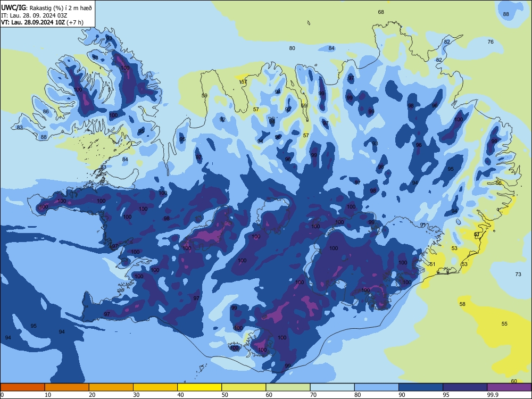The image size is (532, 399).
Task: Select the indigo 95–99.9 legend swatch
Action: pos(465,387)
